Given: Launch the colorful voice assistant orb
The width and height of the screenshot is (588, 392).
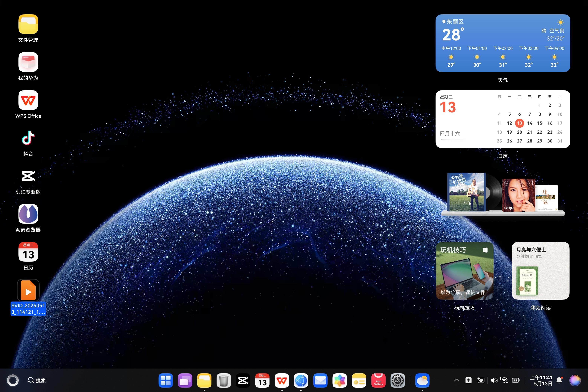Looking at the screenshot, I should pos(575,380).
